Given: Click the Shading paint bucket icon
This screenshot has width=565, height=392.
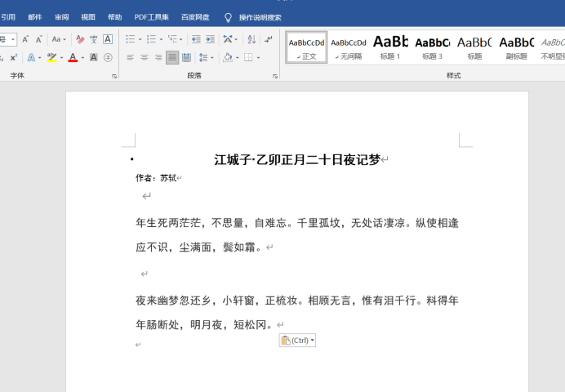Looking at the screenshot, I should coord(227,58).
